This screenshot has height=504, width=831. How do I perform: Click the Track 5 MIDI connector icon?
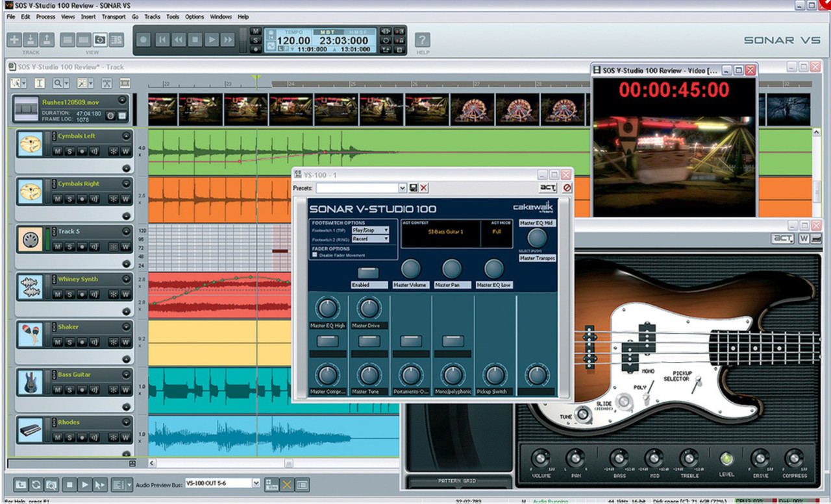[x=30, y=241]
